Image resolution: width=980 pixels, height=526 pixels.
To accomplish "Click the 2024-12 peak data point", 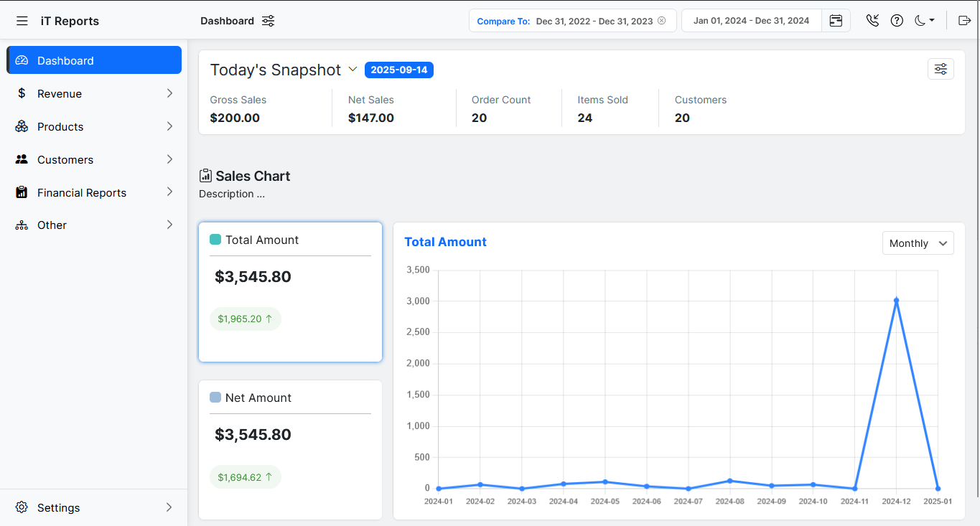I will (896, 301).
